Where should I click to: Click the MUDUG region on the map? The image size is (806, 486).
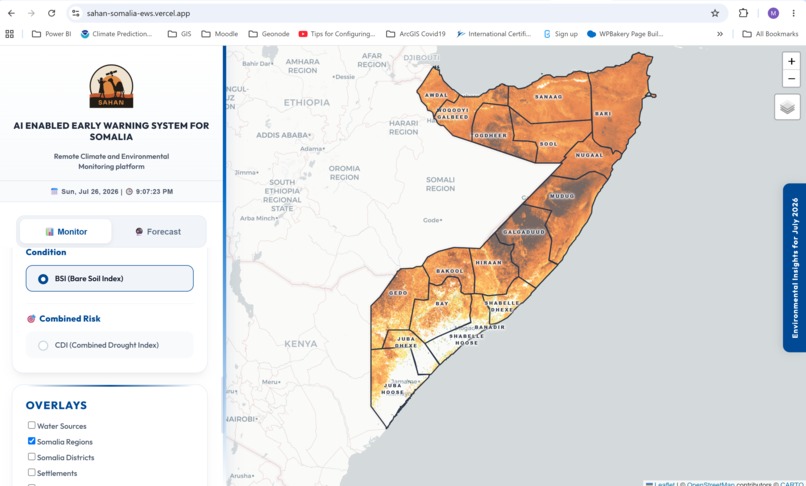tap(562, 196)
